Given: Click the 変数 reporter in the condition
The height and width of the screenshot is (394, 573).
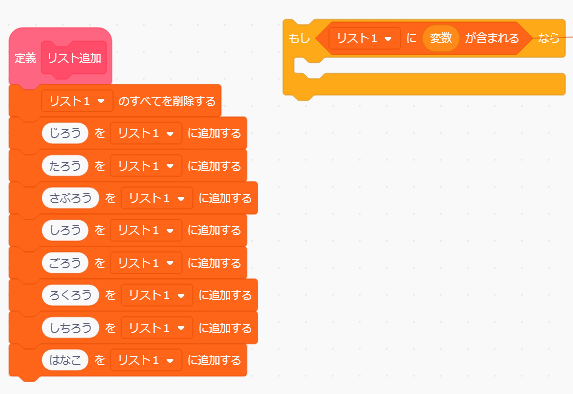Looking at the screenshot, I should point(441,38).
